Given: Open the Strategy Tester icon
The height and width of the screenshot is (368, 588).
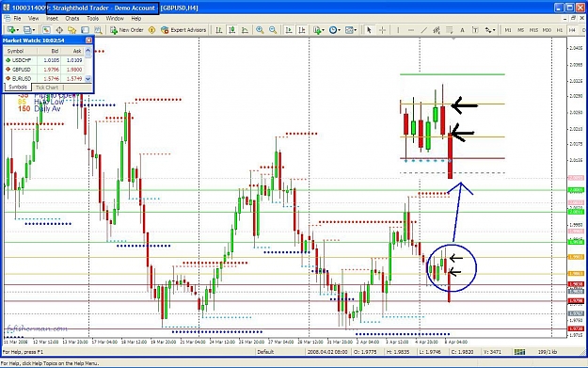Looking at the screenshot, I should [98, 30].
